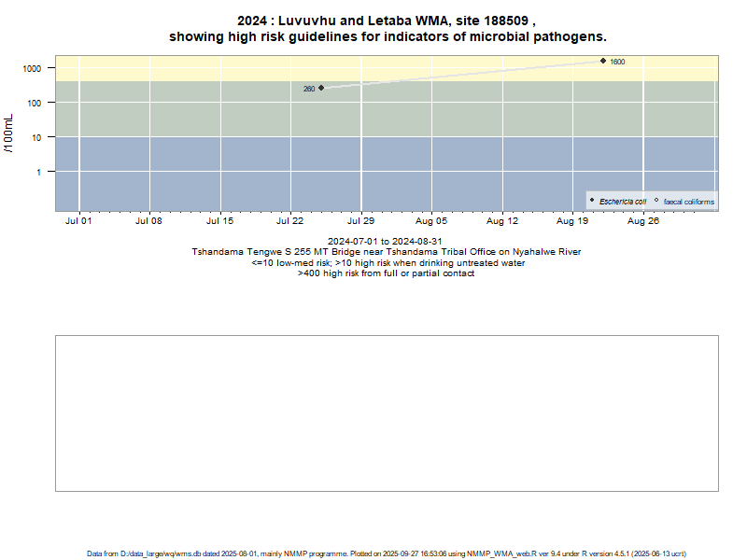Click the empty lower plot panel
The width and height of the screenshot is (747, 560).
coord(387,413)
